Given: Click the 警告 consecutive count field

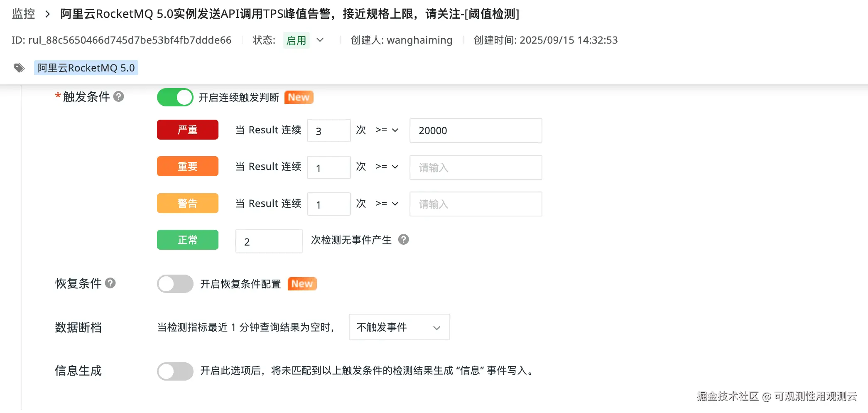Looking at the screenshot, I should [x=329, y=204].
